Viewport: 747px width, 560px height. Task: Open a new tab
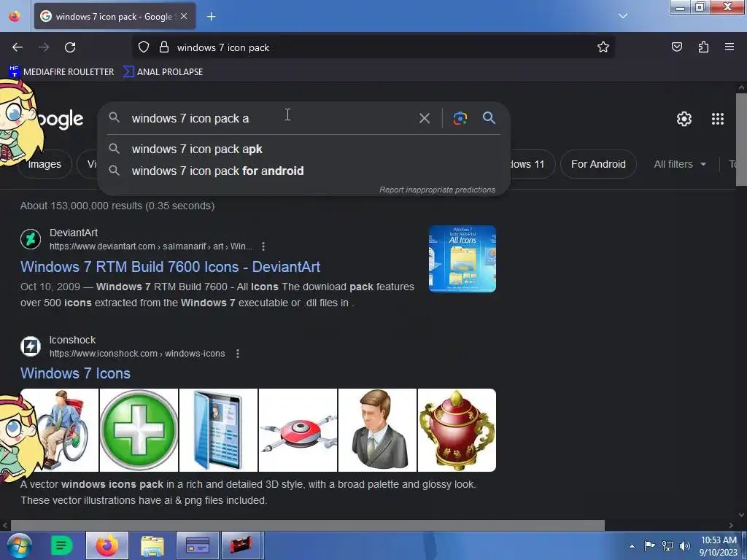pyautogui.click(x=211, y=17)
